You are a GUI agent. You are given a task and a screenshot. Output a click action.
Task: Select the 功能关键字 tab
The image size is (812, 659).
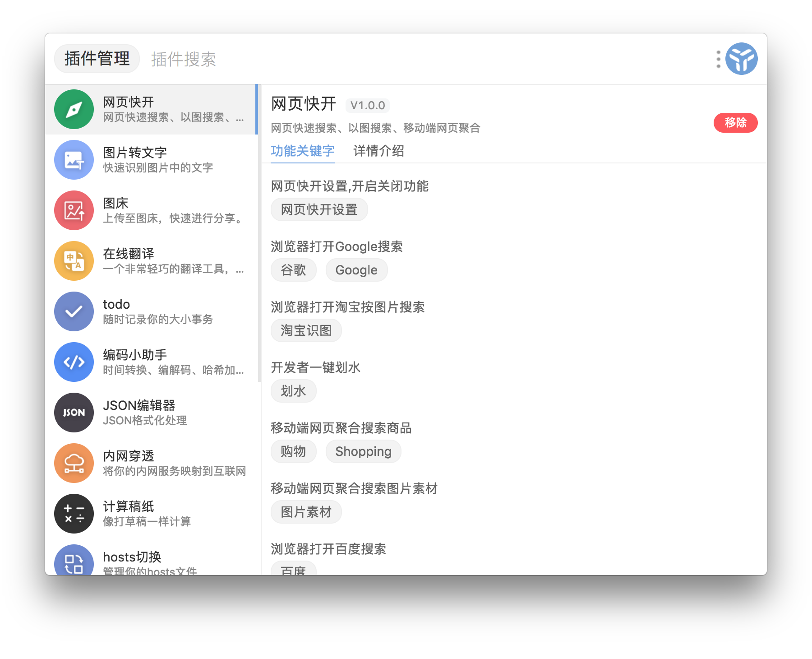coord(302,151)
